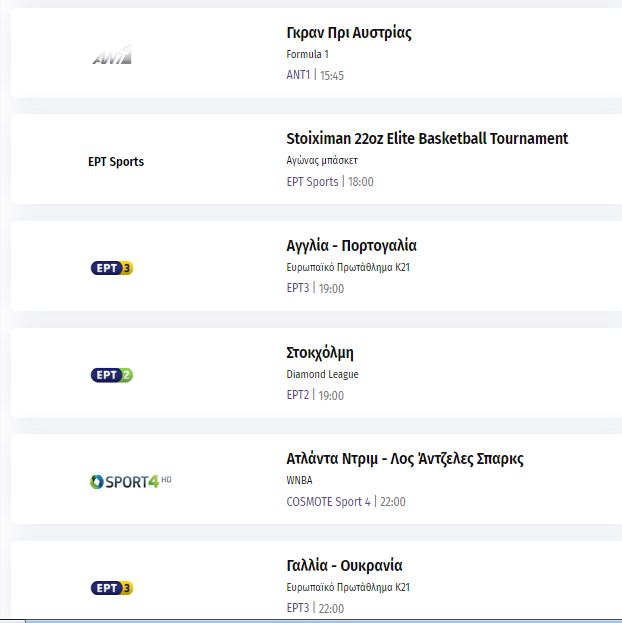Image resolution: width=622 pixels, height=623 pixels.
Task: Click the EPT2 channel logo
Action: (x=112, y=375)
